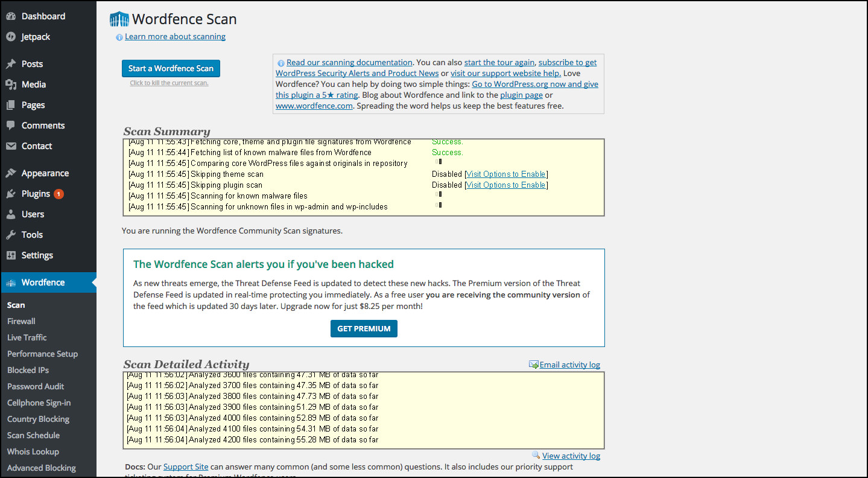Click Start a Wordfence Scan button
This screenshot has width=868, height=478.
(171, 69)
